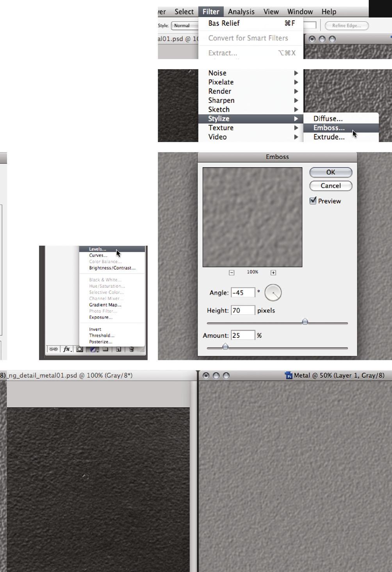
Task: Choose Exposure adjustment
Action: (x=112, y=317)
